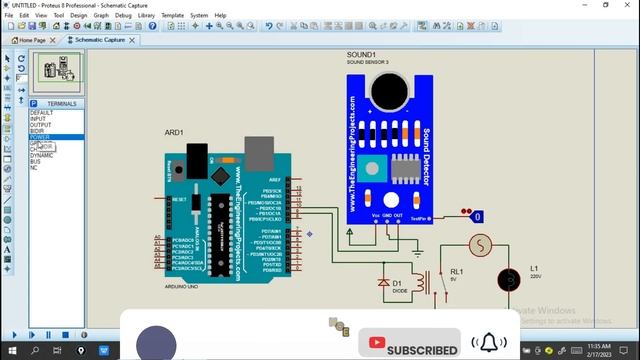Screen dimensions: 640x360
Task: Flip vertically with the Y-mirror arrow
Action: (22, 100)
